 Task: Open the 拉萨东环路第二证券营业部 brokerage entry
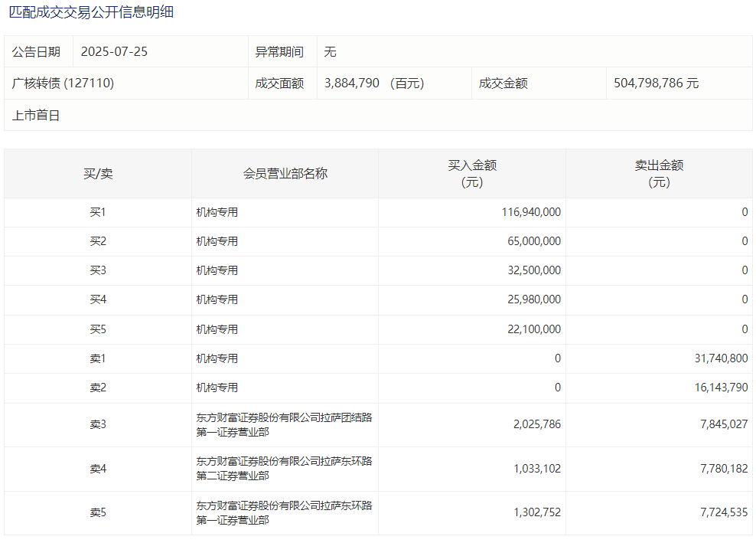pos(284,469)
